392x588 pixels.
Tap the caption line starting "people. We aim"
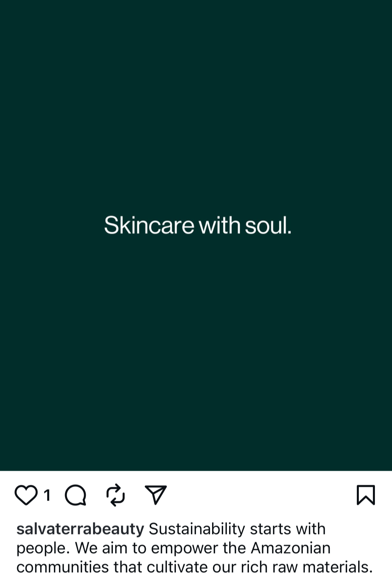pyautogui.click(x=174, y=548)
